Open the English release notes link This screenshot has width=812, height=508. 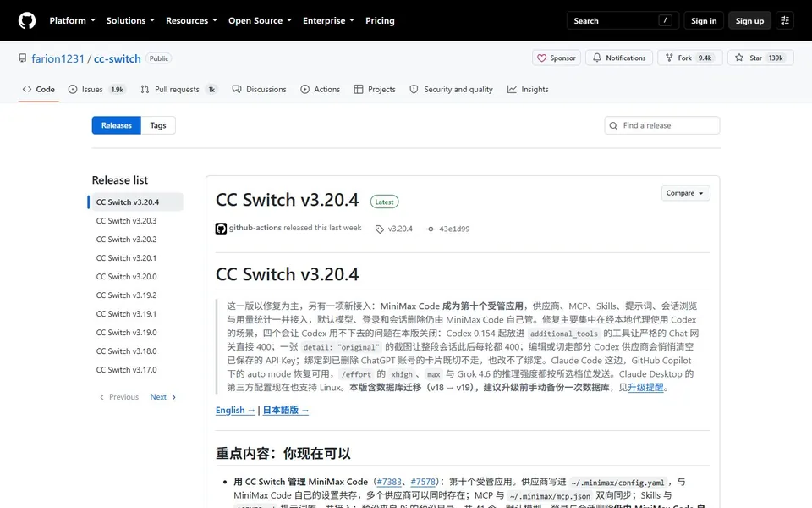[235, 410]
